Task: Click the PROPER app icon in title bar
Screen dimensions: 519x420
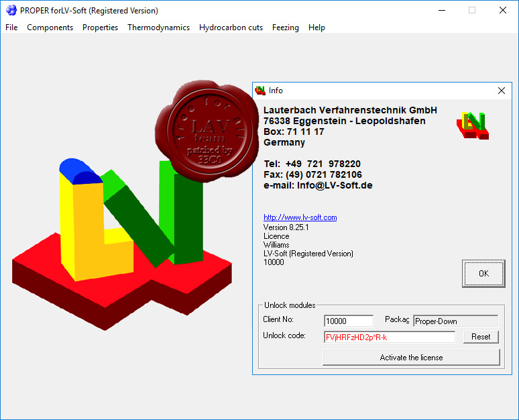Action: click(11, 10)
